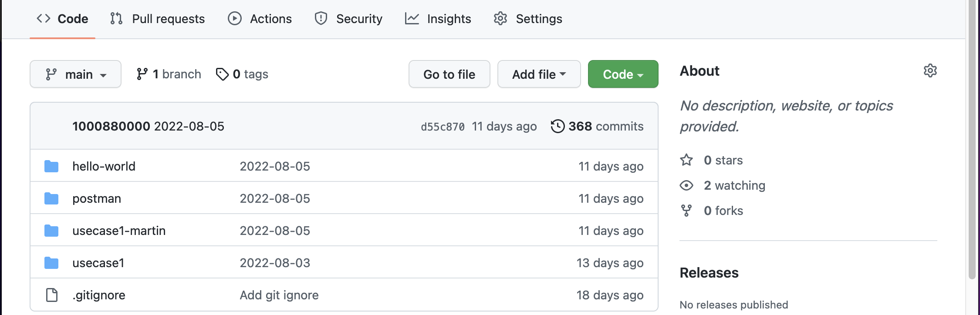Click the eye icon beside 2 watching

[686, 185]
